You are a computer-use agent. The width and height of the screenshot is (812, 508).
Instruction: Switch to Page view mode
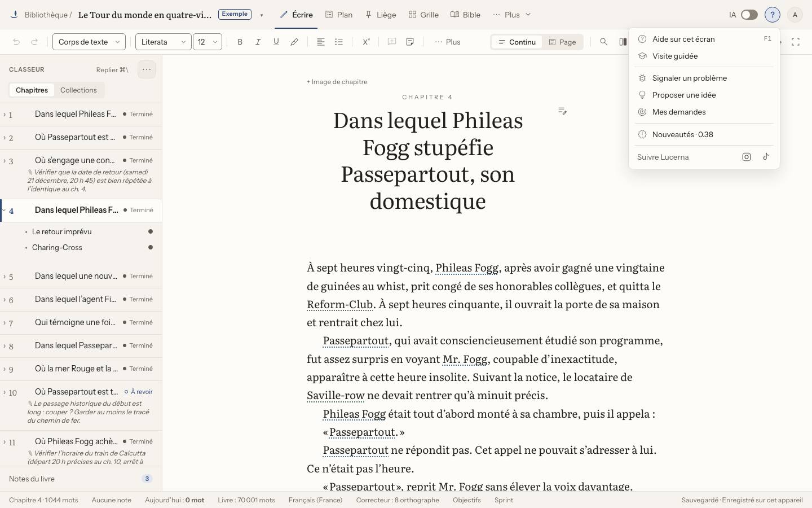pos(563,42)
